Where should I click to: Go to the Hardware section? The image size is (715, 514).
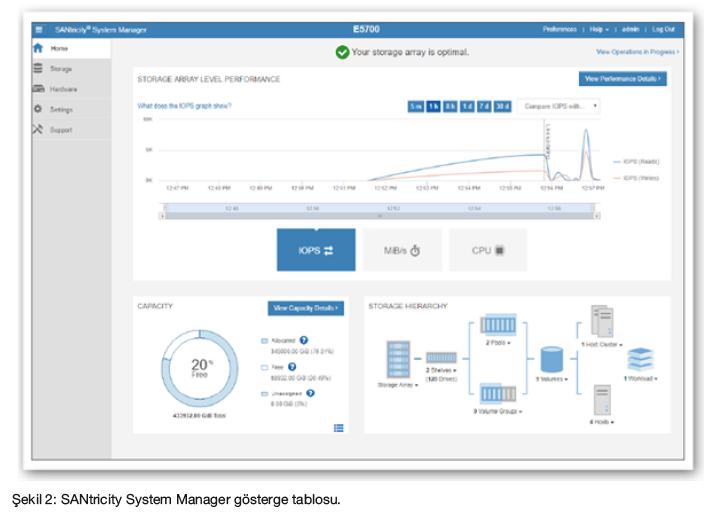click(x=63, y=89)
